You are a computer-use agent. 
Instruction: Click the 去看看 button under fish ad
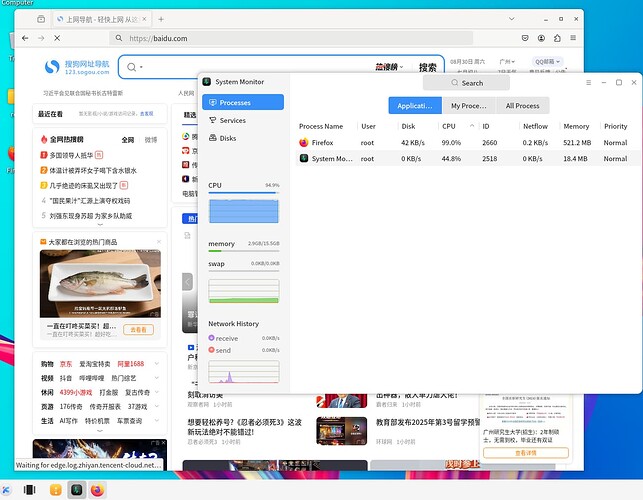tap(139, 329)
